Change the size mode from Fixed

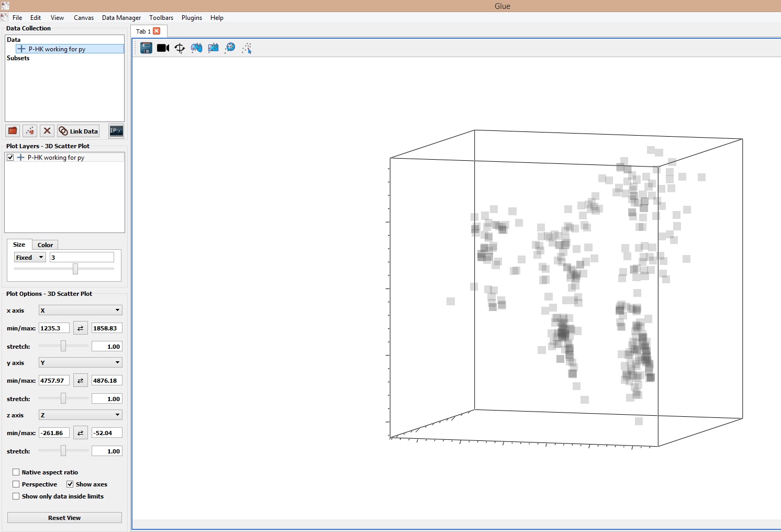tap(29, 257)
